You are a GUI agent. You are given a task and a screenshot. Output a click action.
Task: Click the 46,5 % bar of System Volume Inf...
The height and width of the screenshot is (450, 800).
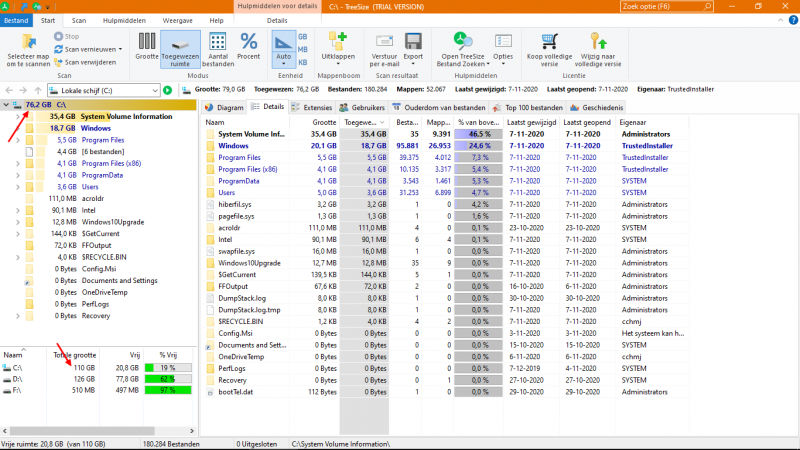pyautogui.click(x=478, y=134)
